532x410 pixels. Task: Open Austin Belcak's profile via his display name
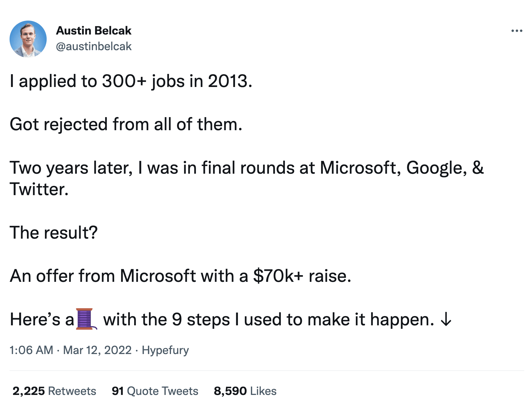[x=94, y=30]
